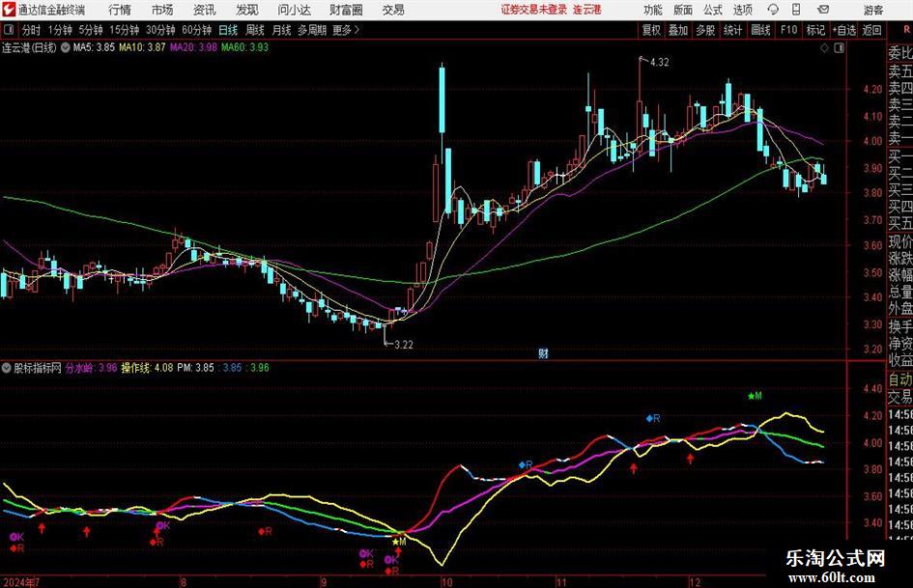Click the 4.32 high price label
This screenshot has width=913, height=588.
pos(660,63)
